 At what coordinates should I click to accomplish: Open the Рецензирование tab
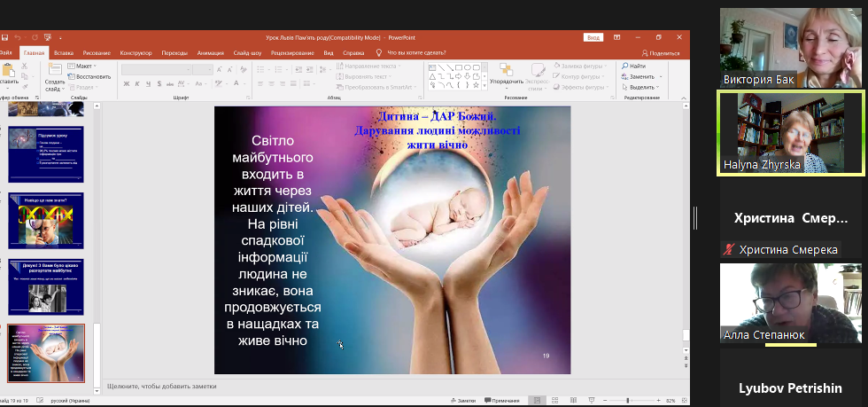click(x=292, y=53)
